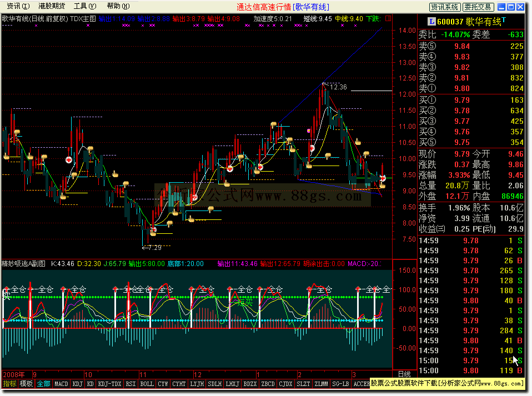This screenshot has width=532, height=396.
Task: Click the 换手 value 1.96%
Action: (459, 208)
